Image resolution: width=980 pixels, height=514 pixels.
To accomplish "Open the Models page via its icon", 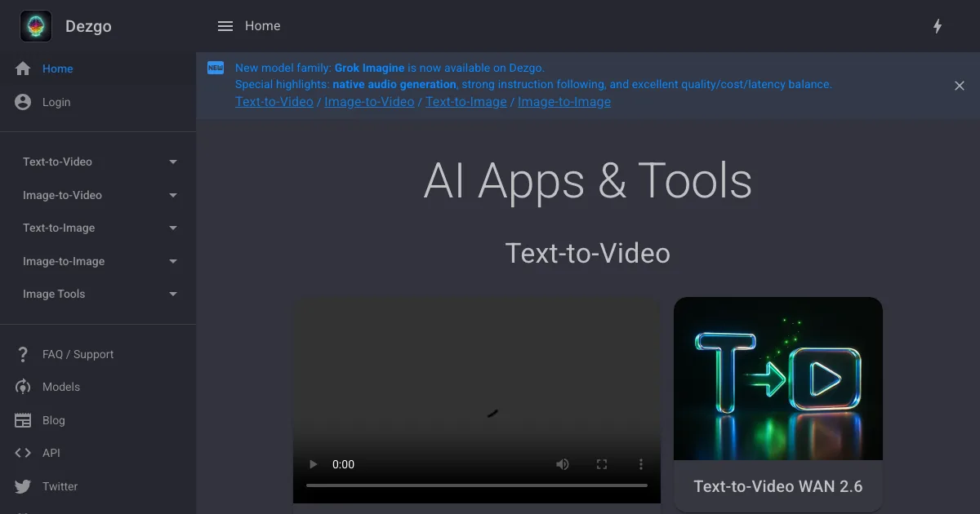I will [24, 387].
